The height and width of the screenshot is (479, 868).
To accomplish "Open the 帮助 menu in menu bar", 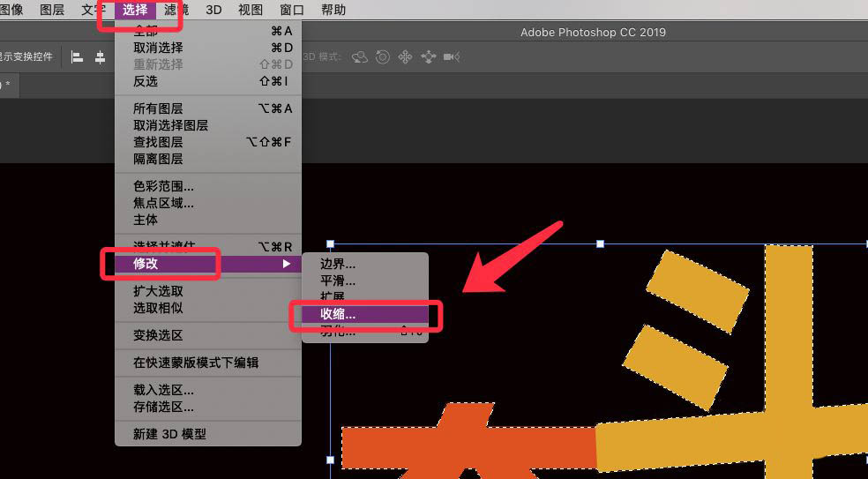I will tap(333, 10).
